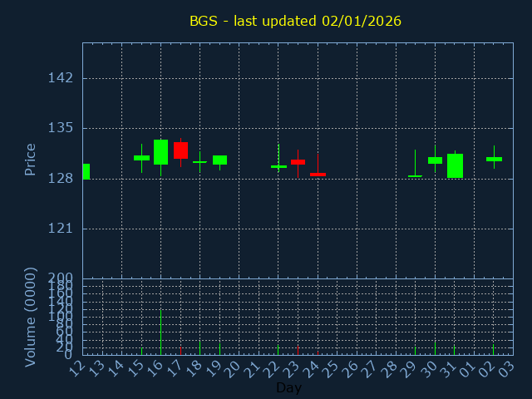Image resolution: width=532 pixels, height=399 pixels.
Task: Select the red candlestick on day 17
Action: [180, 150]
